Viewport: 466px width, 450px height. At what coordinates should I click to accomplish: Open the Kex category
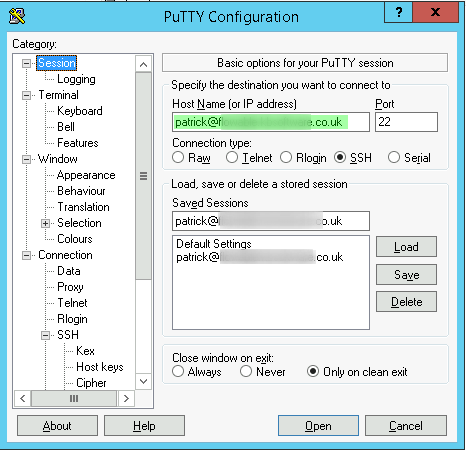85,351
